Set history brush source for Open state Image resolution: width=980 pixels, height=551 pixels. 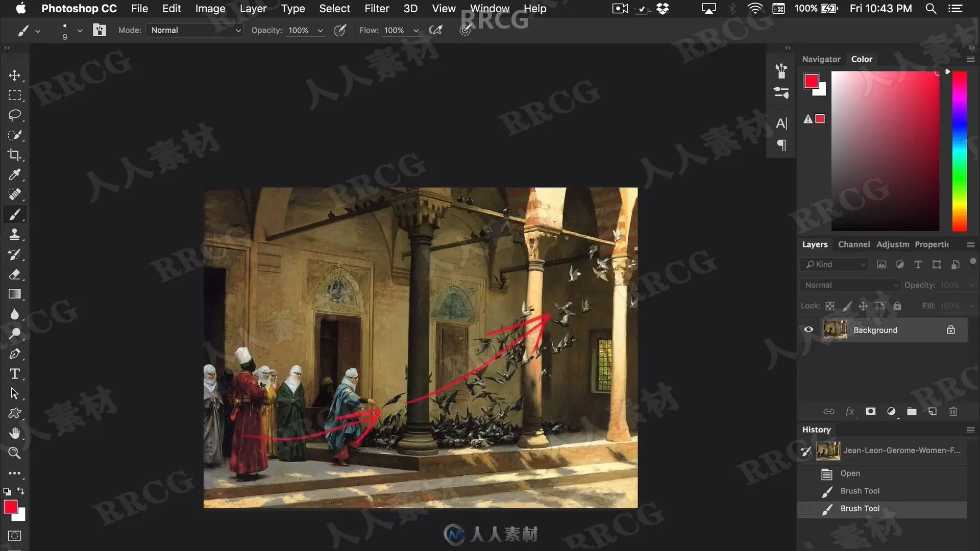point(806,473)
